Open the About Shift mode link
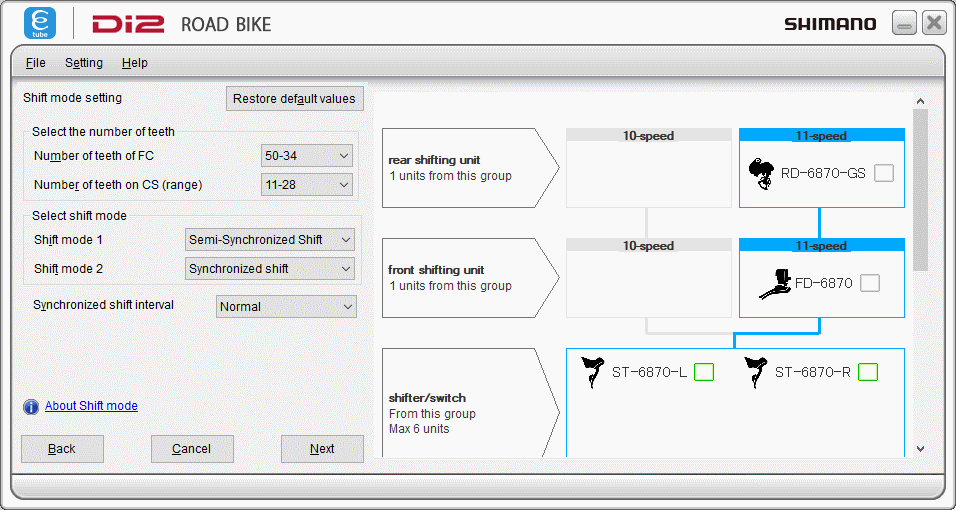Image resolution: width=956 pixels, height=510 pixels. coord(91,406)
